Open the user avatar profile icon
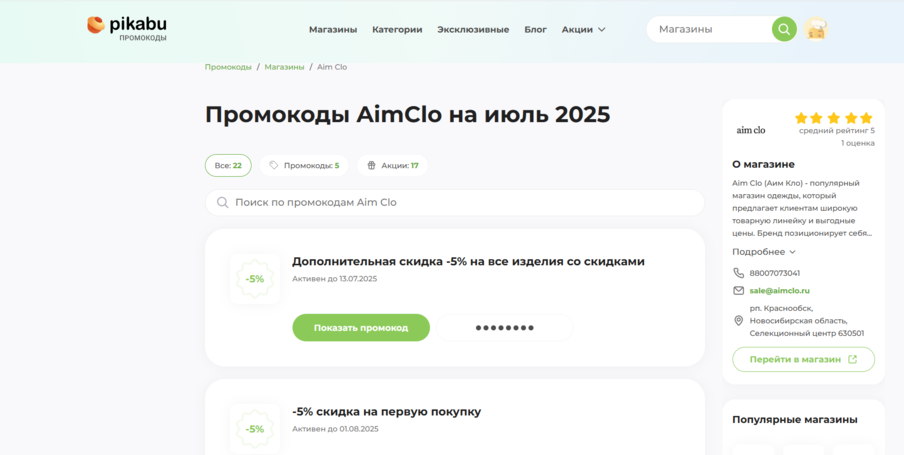 (x=816, y=29)
